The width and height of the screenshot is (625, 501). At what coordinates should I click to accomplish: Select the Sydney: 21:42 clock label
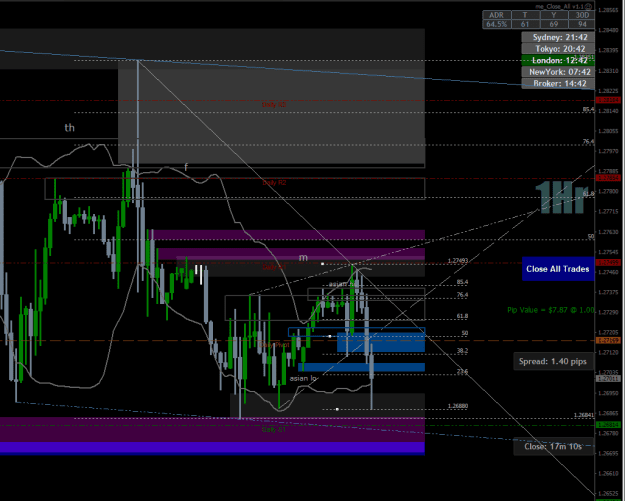[x=558, y=37]
